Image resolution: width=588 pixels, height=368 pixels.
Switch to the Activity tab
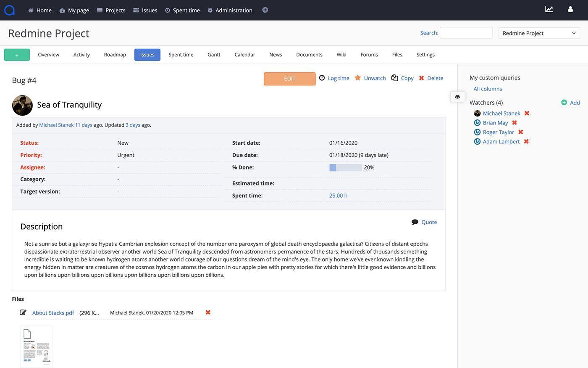81,55
